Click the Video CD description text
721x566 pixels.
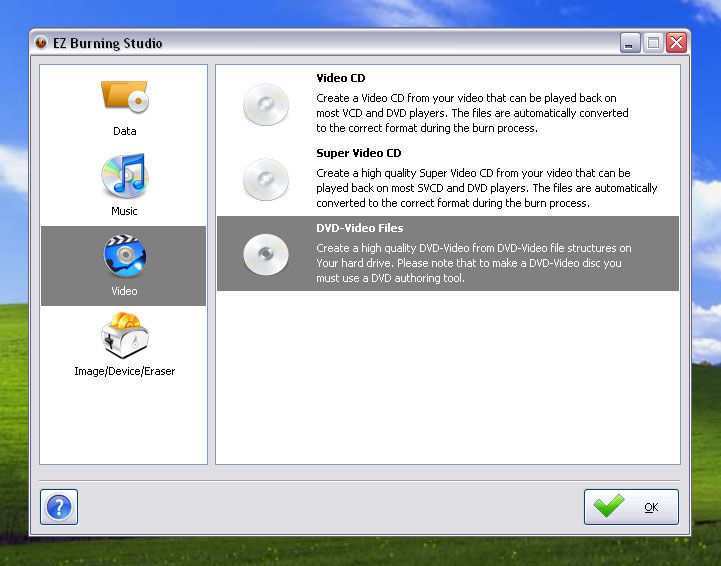click(472, 113)
